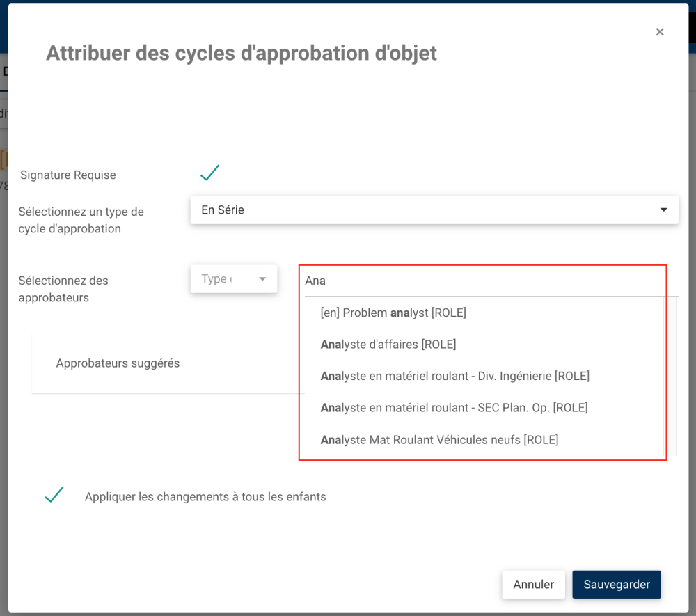Click the arrow of the En Série combo box
The height and width of the screenshot is (616, 696).
point(664,210)
